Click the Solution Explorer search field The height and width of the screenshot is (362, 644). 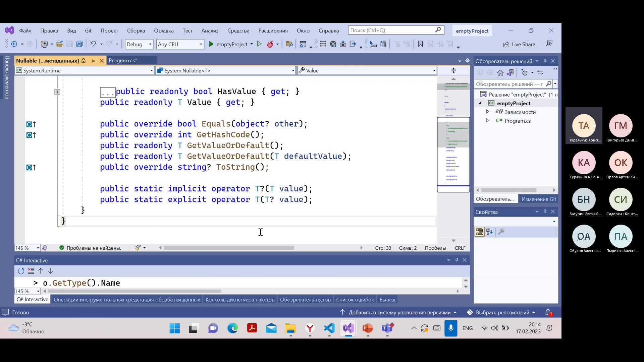513,84
